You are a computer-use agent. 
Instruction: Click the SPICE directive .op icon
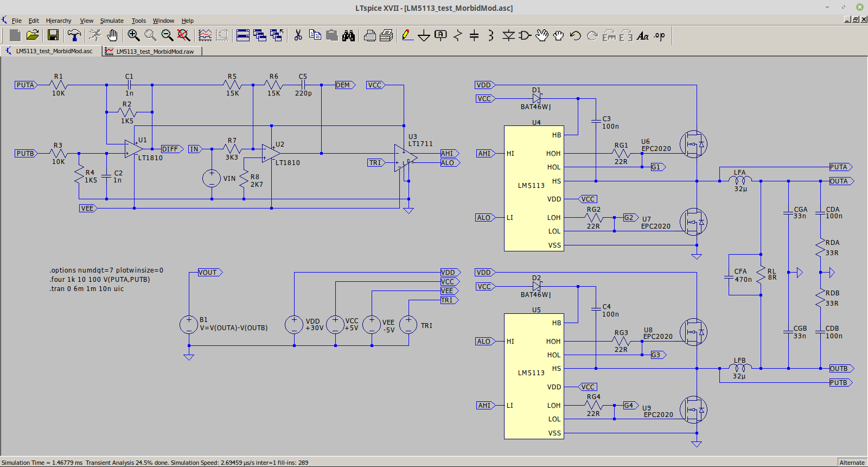[x=660, y=35]
